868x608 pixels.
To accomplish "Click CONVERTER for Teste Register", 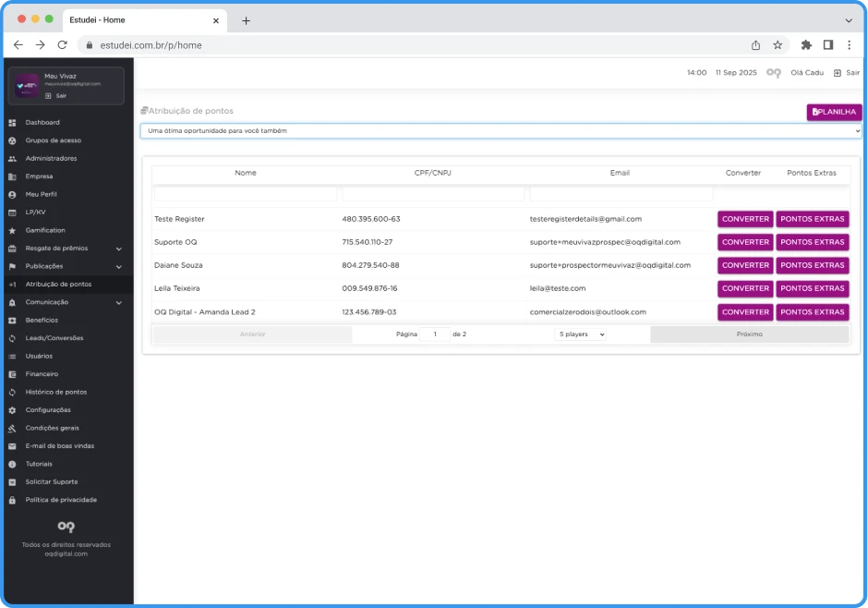I will pyautogui.click(x=745, y=219).
